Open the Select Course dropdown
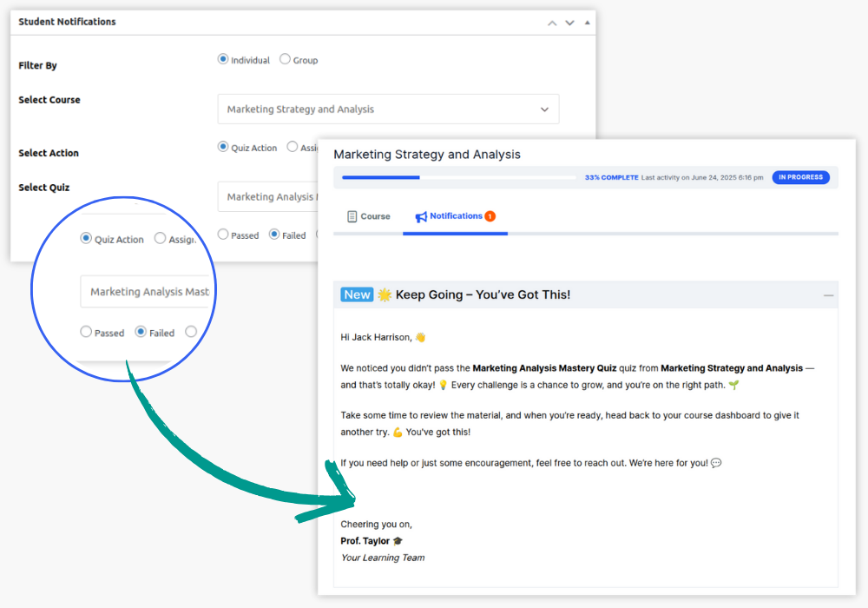The image size is (868, 608). [388, 109]
